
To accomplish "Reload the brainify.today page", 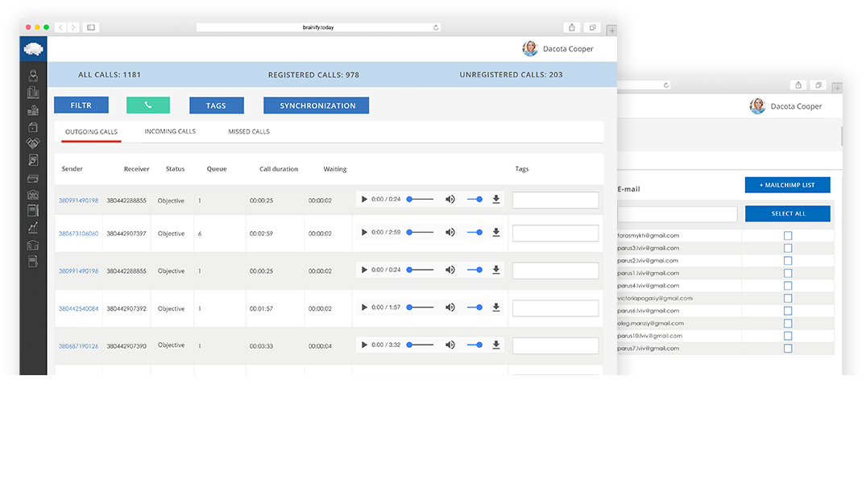I will (436, 27).
